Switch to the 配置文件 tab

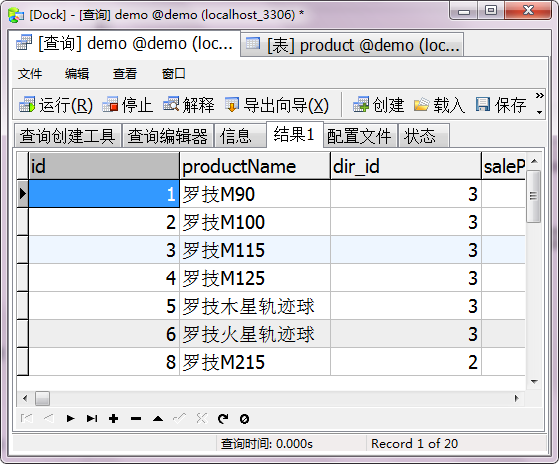point(360,136)
